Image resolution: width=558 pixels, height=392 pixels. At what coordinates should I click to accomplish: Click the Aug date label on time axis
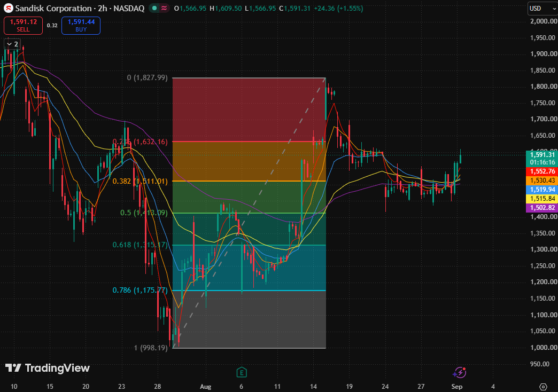tap(206, 386)
